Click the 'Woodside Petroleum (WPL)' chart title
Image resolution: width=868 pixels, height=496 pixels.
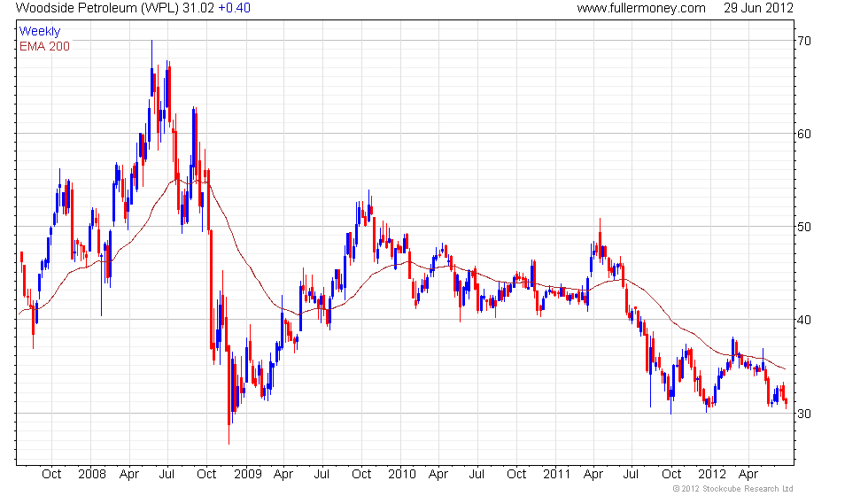(x=97, y=8)
